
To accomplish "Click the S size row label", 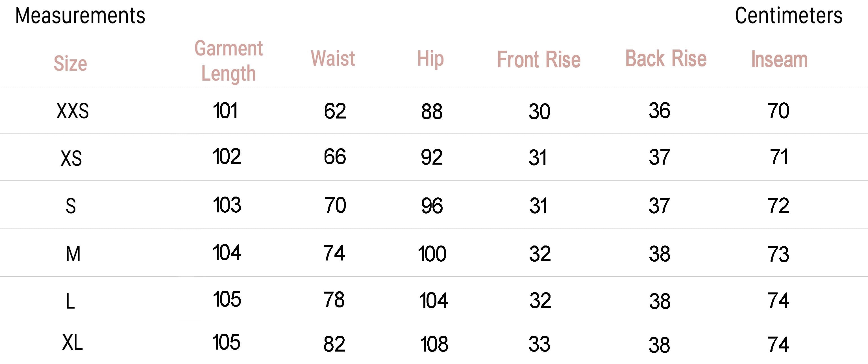I will [x=70, y=206].
